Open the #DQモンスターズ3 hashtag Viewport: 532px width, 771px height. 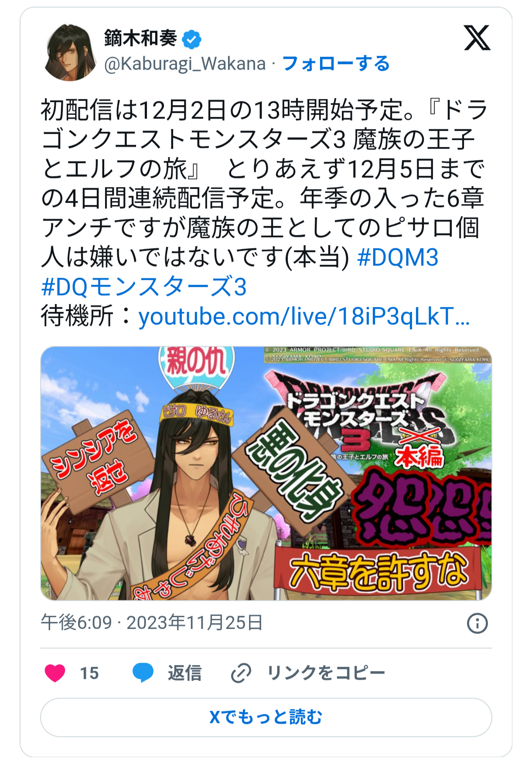pos(144,287)
